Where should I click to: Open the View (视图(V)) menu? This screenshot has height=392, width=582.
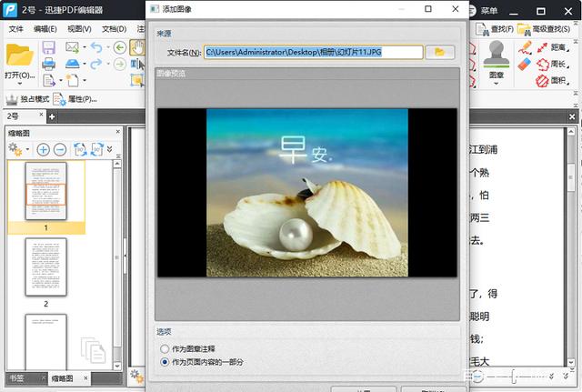click(79, 29)
